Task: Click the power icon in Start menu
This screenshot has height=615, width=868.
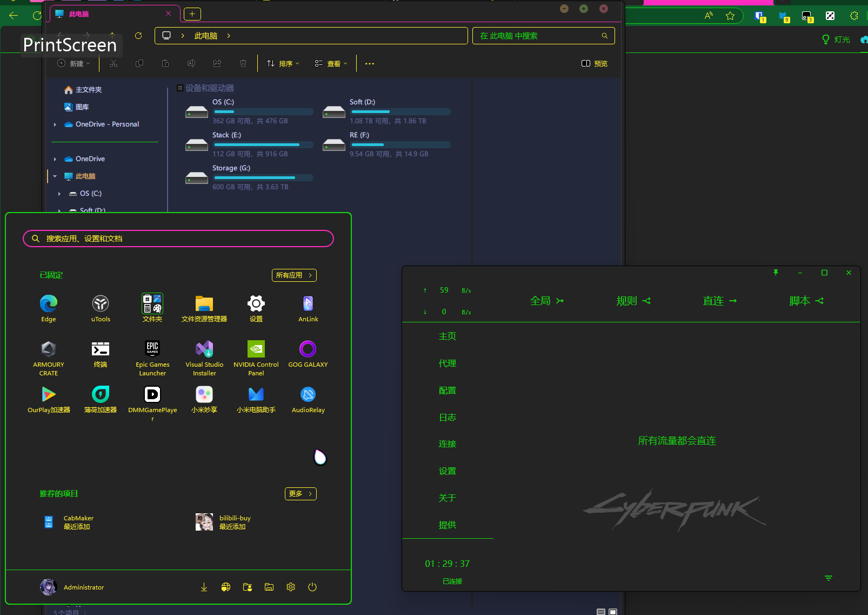Action: 312,587
